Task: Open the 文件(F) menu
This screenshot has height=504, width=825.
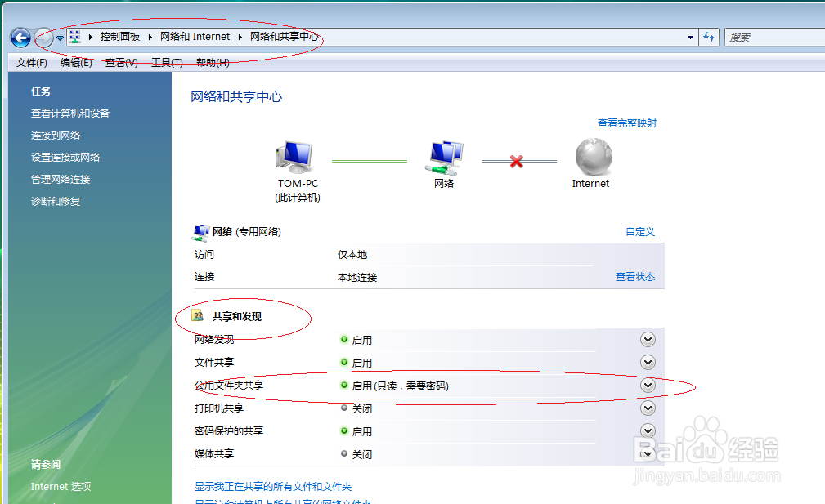Action: 32,63
